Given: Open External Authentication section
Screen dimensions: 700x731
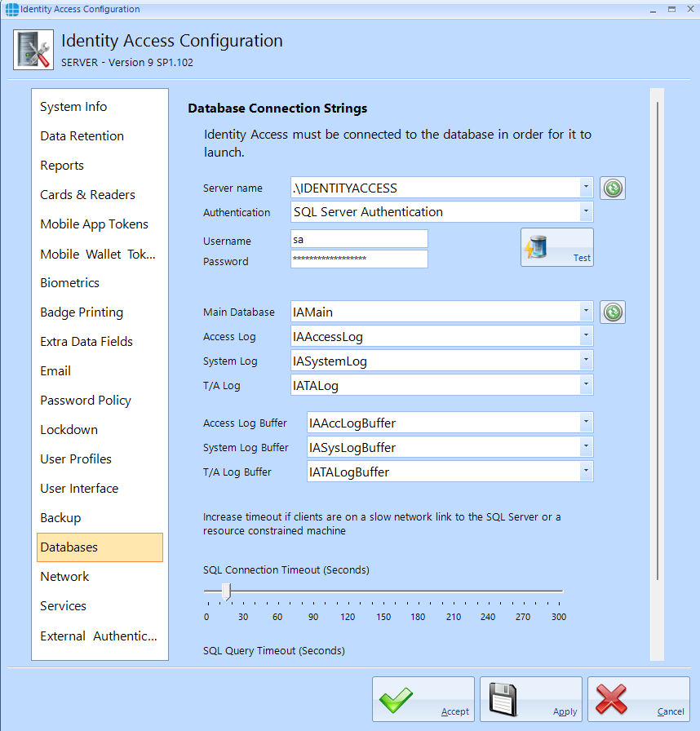Looking at the screenshot, I should click(100, 636).
